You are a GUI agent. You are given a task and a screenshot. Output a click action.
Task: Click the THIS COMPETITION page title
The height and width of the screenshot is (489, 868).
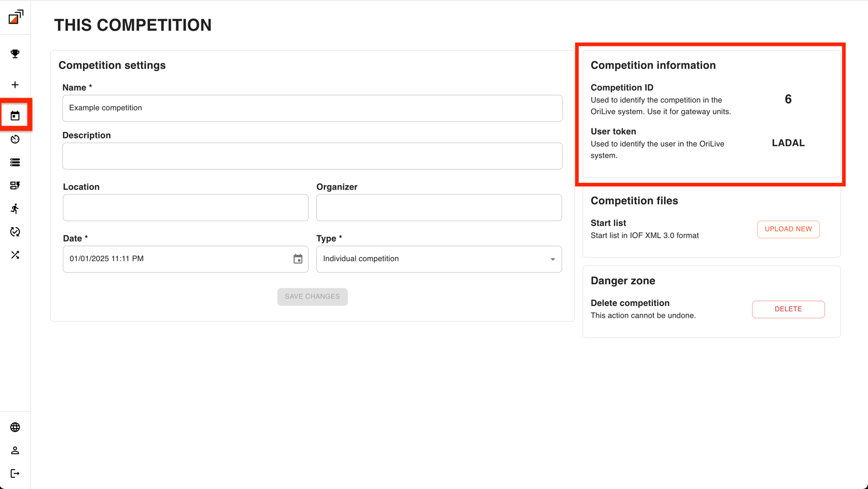(x=133, y=25)
